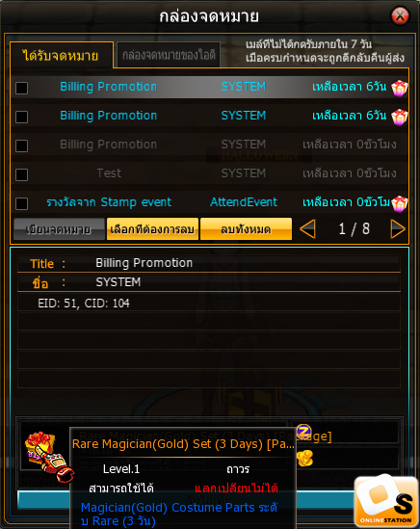Go to next mail page arrow
Viewport: 420px width, 529px height.
pos(398,229)
